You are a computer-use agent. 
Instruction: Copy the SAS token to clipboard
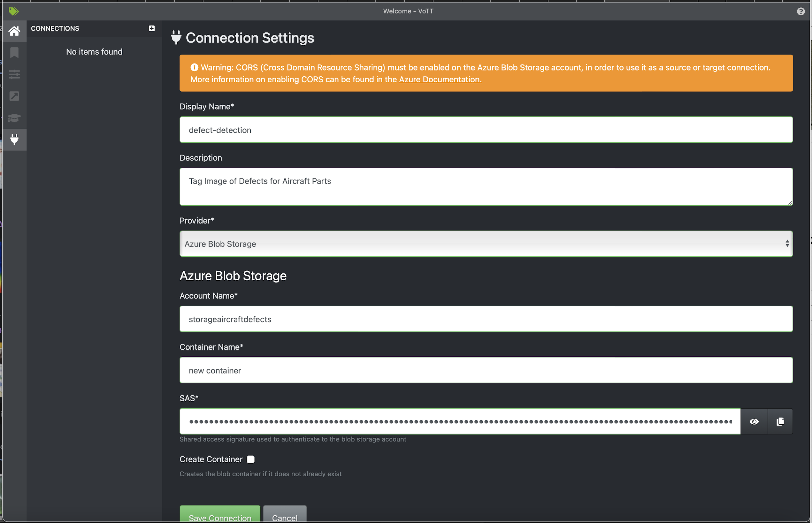780,421
